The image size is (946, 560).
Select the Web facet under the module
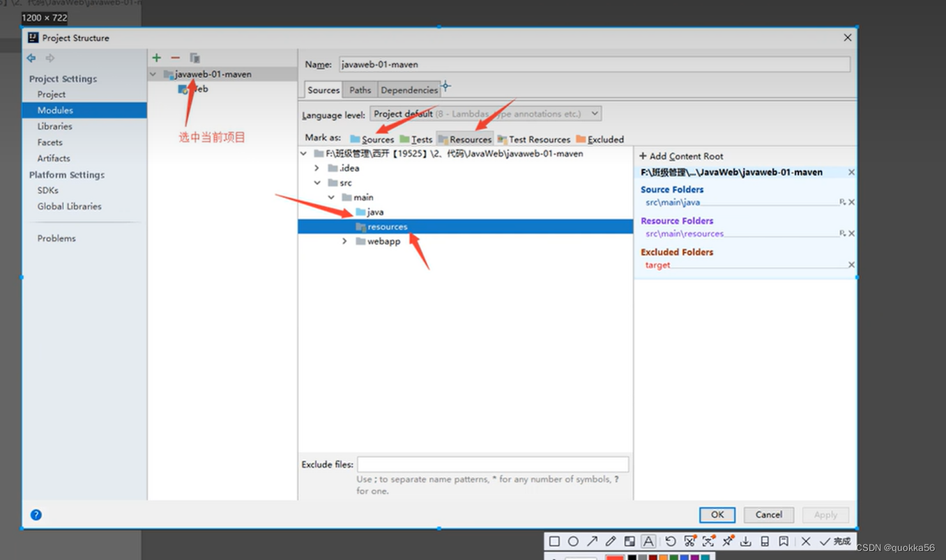point(193,89)
